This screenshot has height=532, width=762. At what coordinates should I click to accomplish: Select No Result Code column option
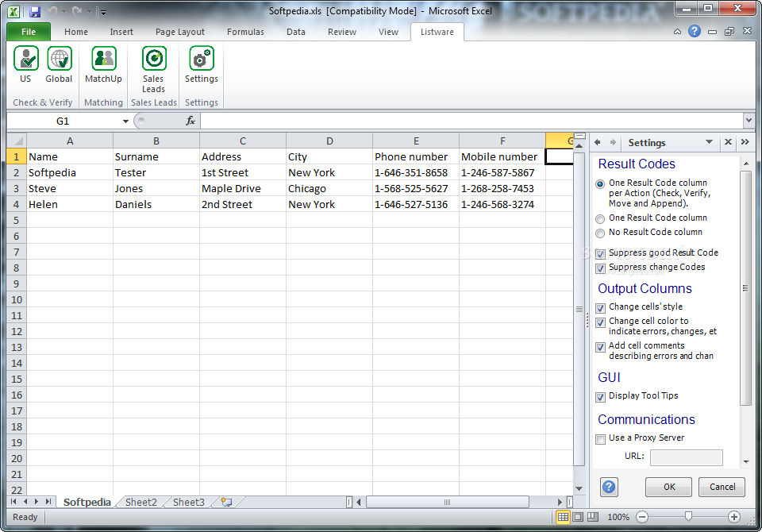(600, 233)
